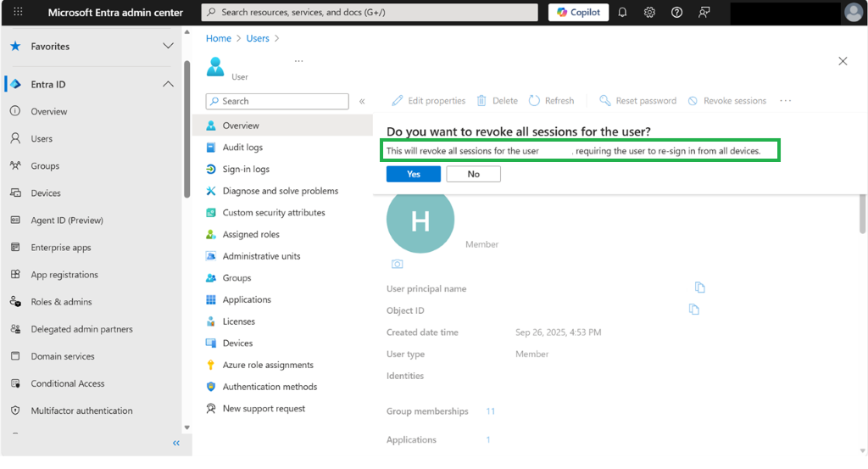Open the notifications bell

(x=622, y=12)
